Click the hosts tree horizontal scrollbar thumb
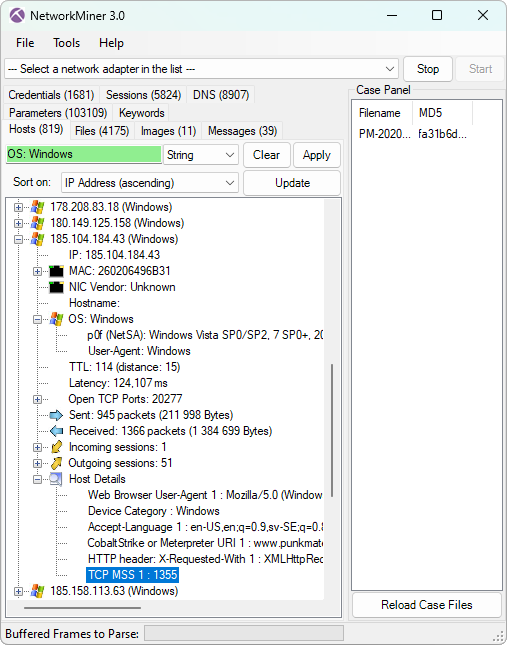 click(x=82, y=607)
